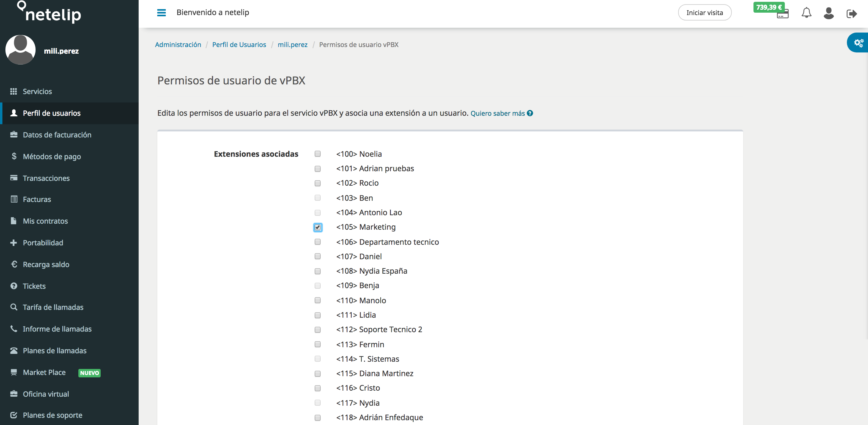Click the logout arrow icon
868x425 pixels.
851,14
